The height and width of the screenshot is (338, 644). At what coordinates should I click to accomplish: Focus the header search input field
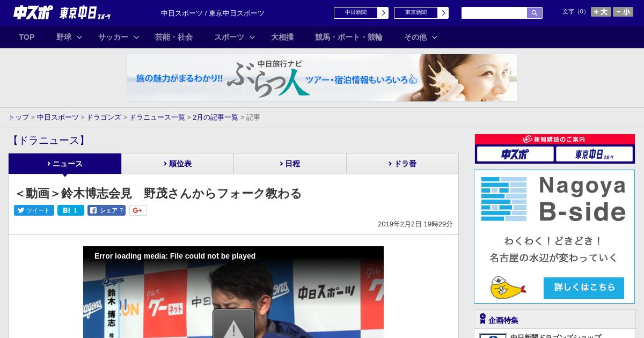coord(494,13)
